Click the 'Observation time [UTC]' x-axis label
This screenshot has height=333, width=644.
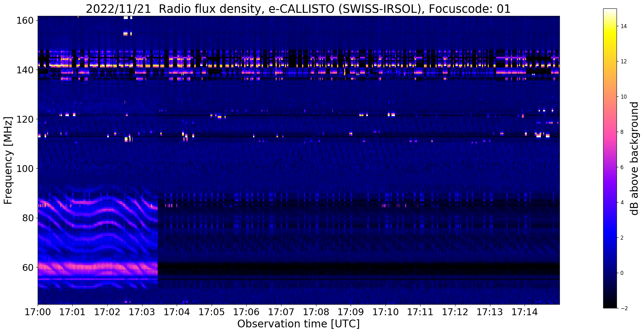pyautogui.click(x=298, y=324)
